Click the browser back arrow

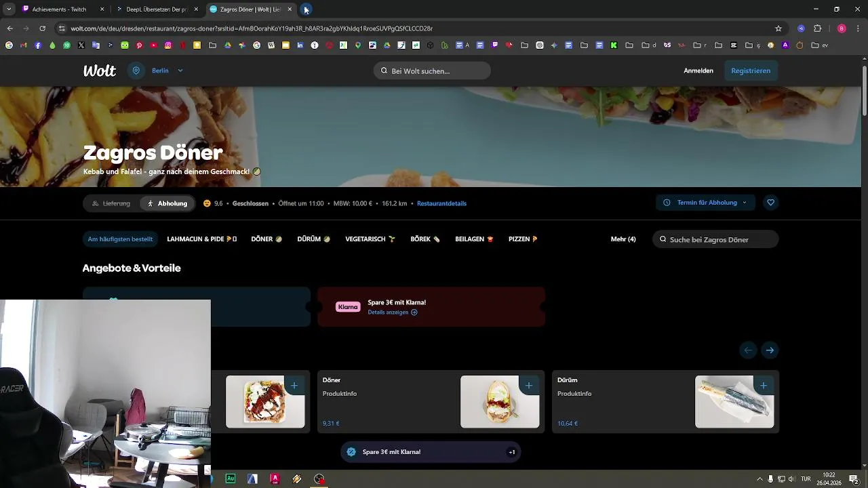tap(9, 28)
